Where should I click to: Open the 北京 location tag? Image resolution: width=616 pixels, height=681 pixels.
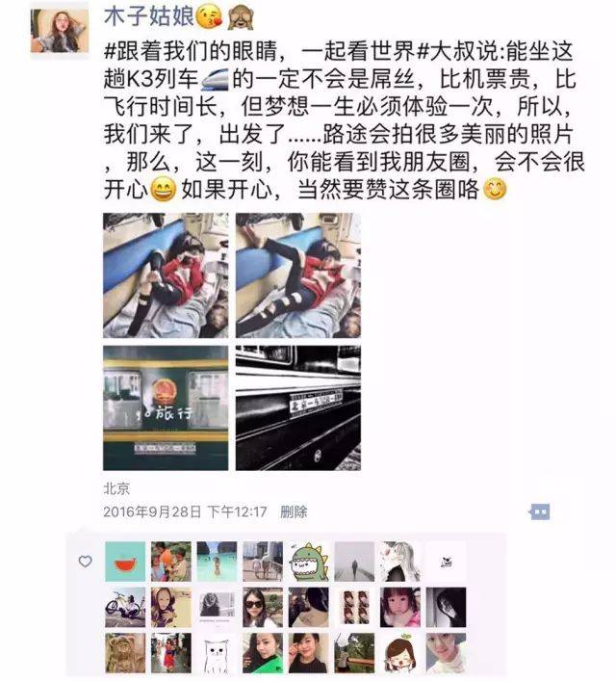click(x=116, y=488)
